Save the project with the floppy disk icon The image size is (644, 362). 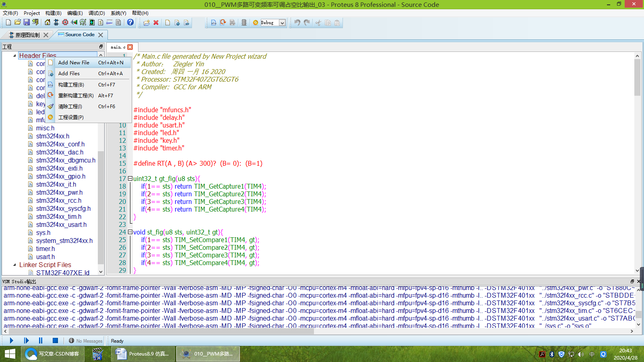point(27,23)
